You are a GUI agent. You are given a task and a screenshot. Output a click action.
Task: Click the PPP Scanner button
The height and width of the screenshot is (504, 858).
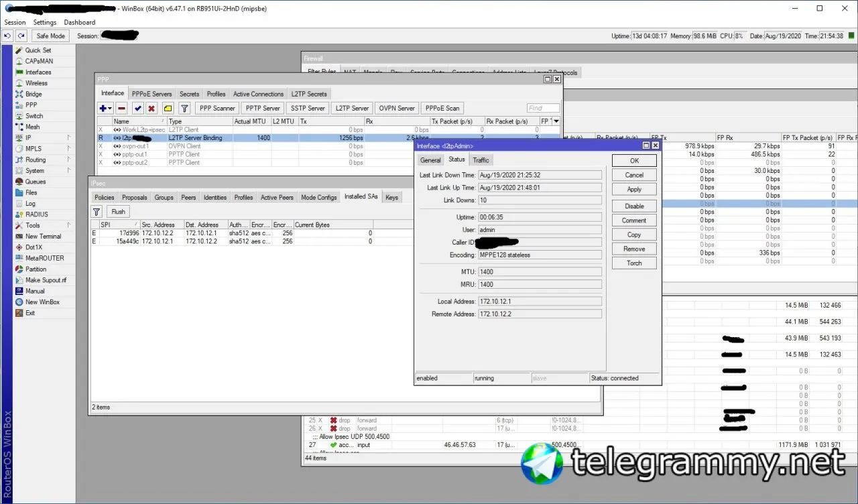tap(218, 108)
